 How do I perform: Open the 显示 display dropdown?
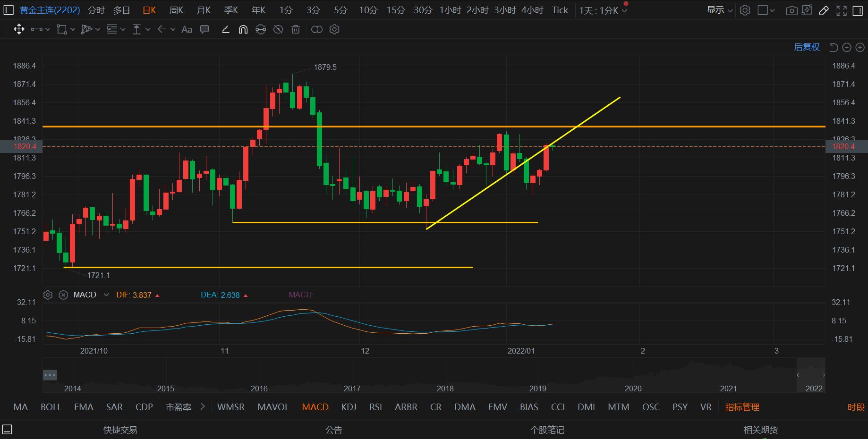pyautogui.click(x=720, y=10)
